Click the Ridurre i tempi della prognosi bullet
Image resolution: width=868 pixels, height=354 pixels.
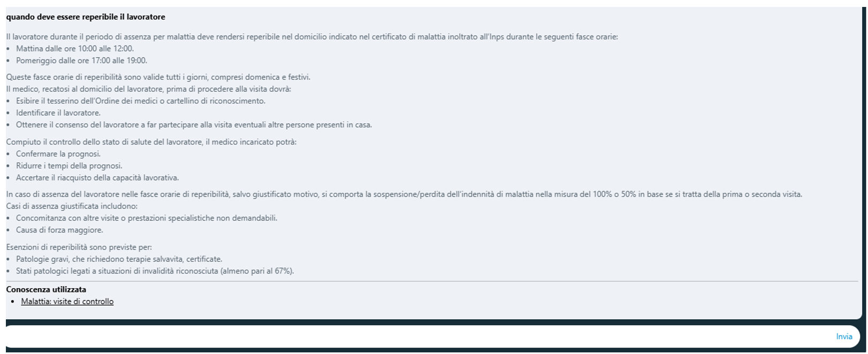click(x=69, y=166)
